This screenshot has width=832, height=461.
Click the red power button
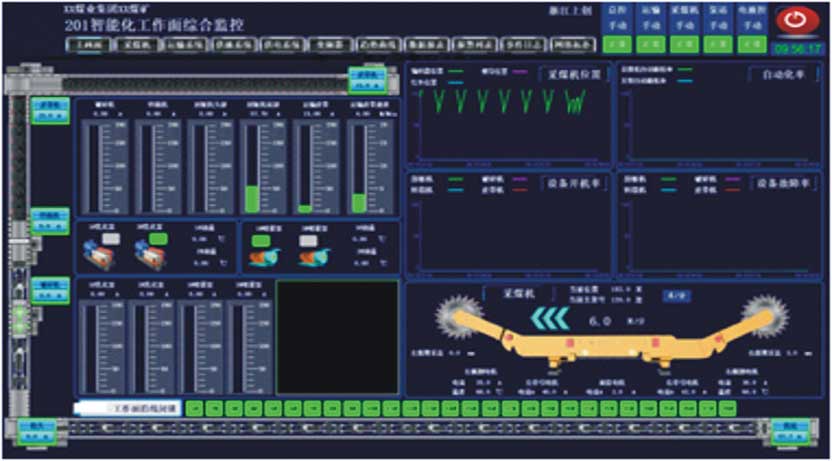[x=796, y=21]
